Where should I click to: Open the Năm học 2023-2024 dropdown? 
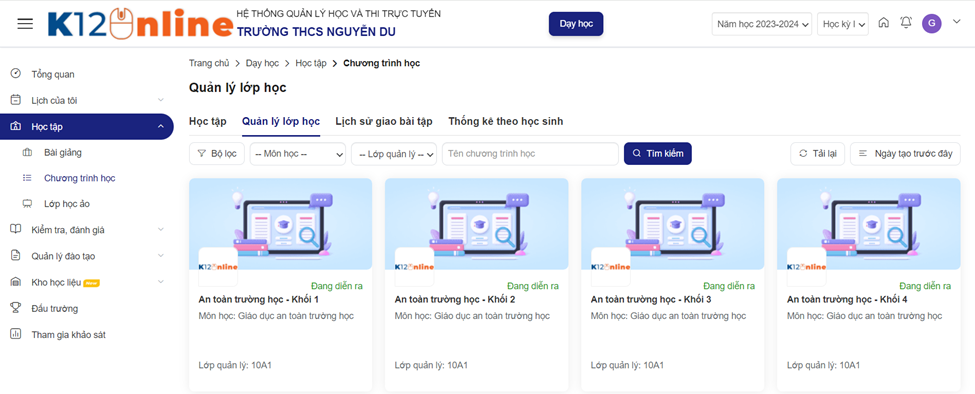(x=762, y=24)
